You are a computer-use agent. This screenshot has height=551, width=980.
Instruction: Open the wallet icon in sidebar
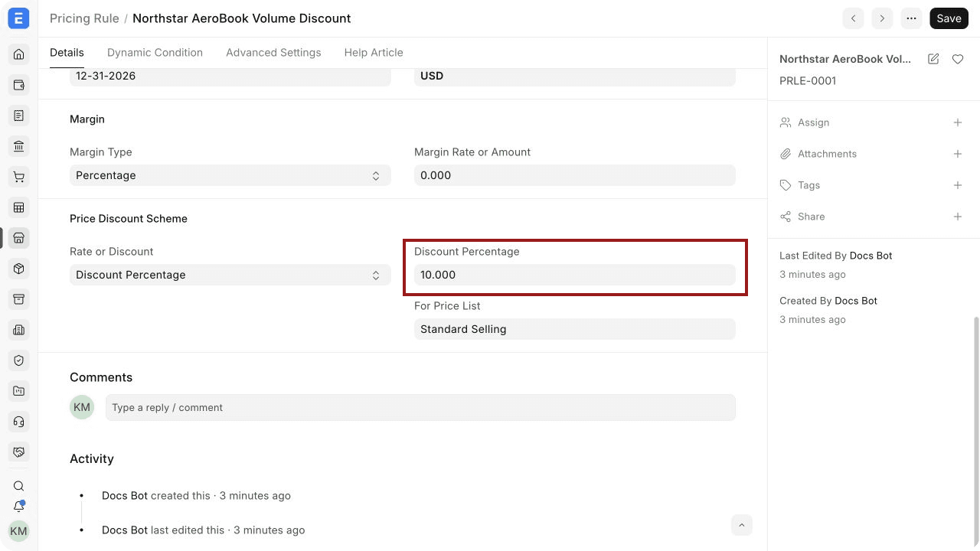(x=19, y=85)
